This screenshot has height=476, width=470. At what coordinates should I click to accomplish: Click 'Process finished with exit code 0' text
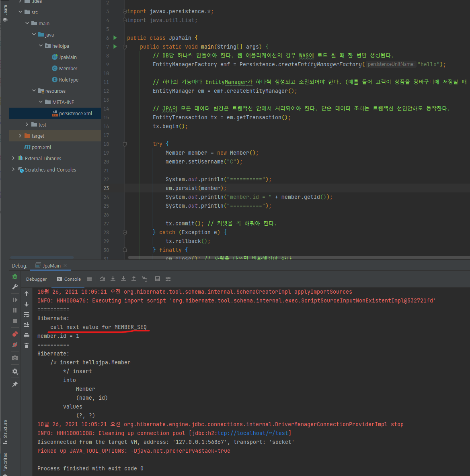(90, 468)
